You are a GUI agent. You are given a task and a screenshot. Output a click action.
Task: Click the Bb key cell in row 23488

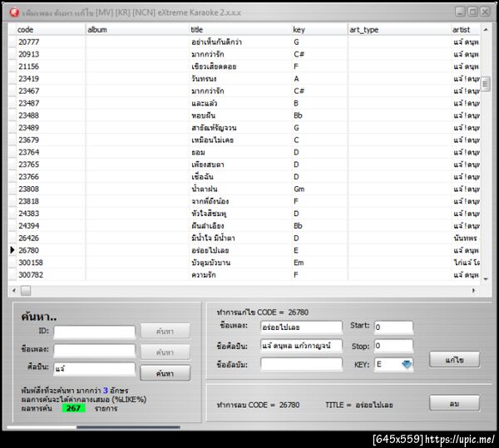320,116
